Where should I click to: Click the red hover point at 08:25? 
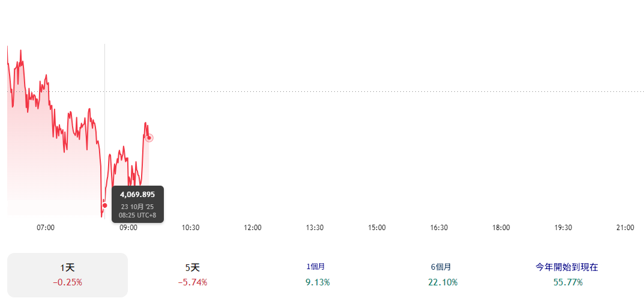(x=104, y=205)
